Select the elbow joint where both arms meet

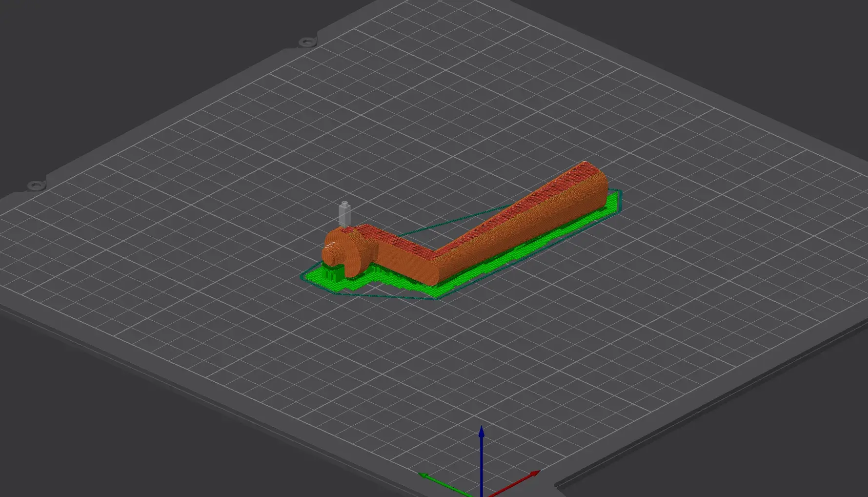[429, 264]
